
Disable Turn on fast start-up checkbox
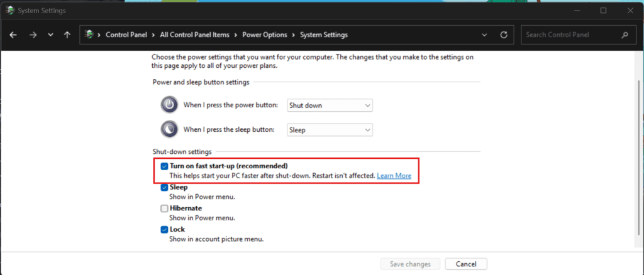tap(164, 166)
